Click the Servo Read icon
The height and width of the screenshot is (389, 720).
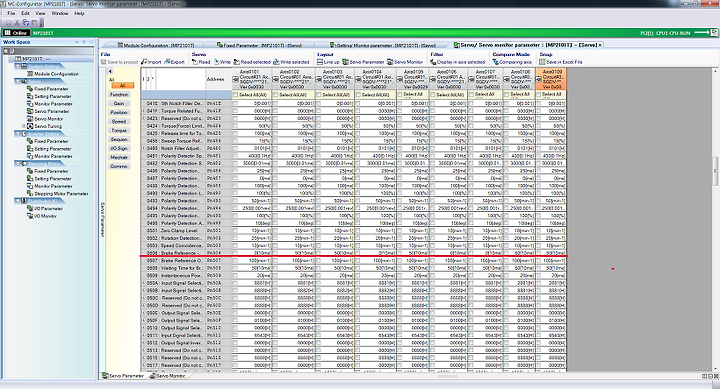[x=195, y=62]
